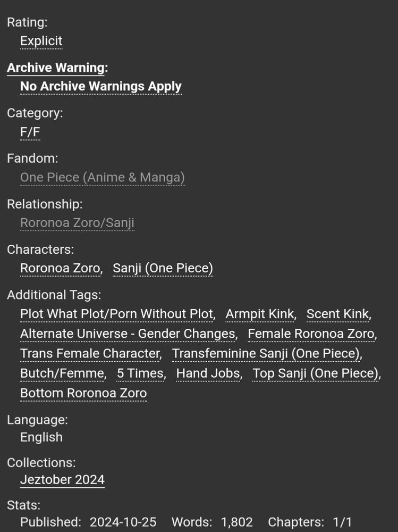The height and width of the screenshot is (532, 398).
Task: Open the Explicit rating tag
Action: [41, 41]
